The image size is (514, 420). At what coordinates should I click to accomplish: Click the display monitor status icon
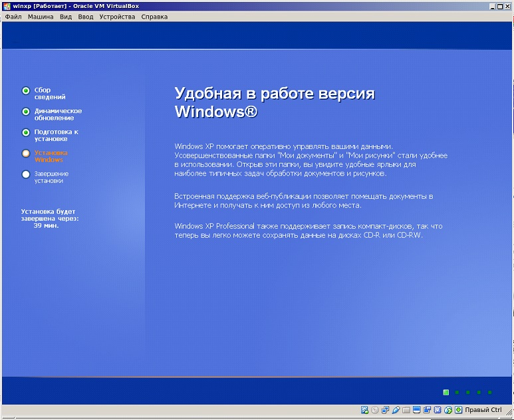[x=418, y=410]
